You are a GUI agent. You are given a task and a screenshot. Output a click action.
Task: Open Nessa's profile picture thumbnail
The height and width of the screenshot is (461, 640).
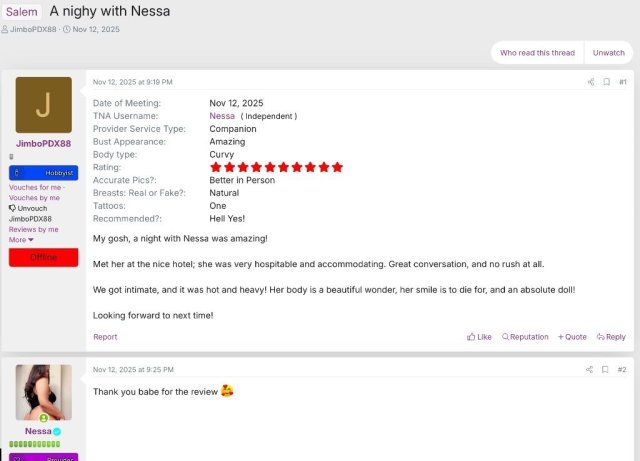click(x=44, y=392)
